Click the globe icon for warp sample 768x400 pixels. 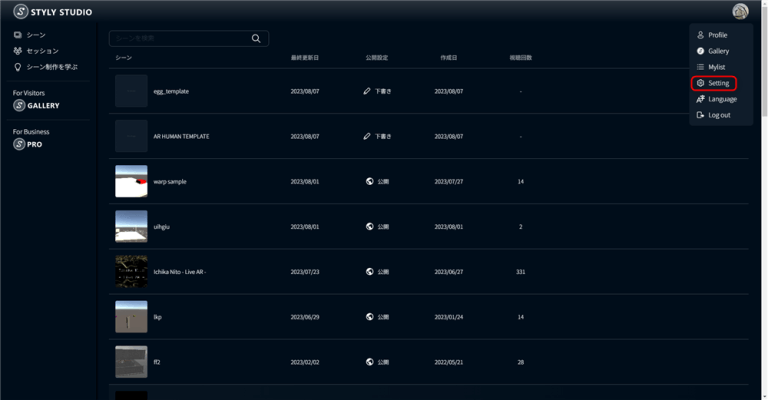click(x=369, y=181)
